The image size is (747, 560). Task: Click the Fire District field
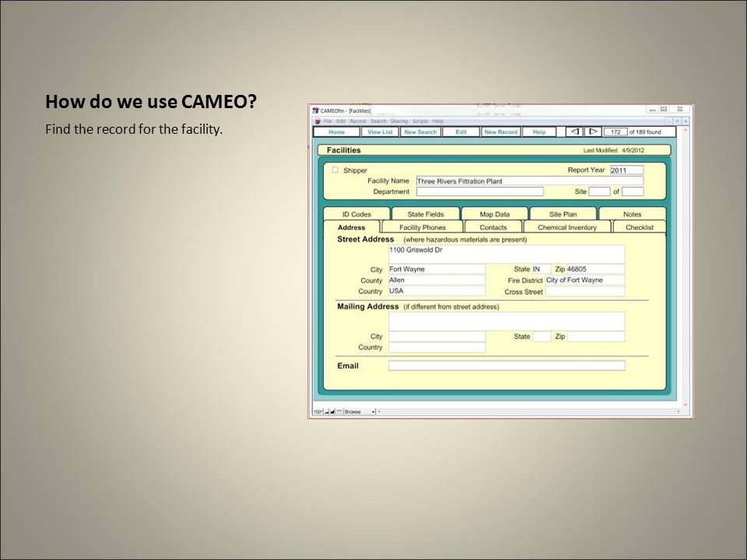pos(585,280)
